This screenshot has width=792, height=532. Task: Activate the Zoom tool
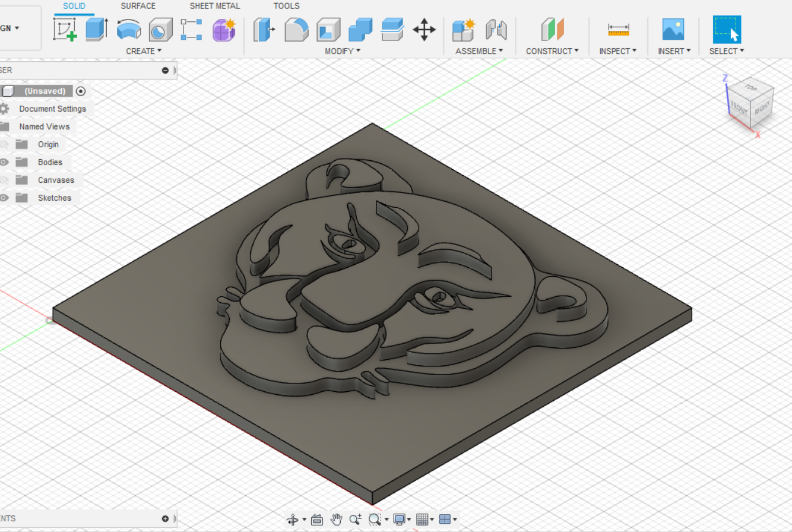pyautogui.click(x=355, y=520)
